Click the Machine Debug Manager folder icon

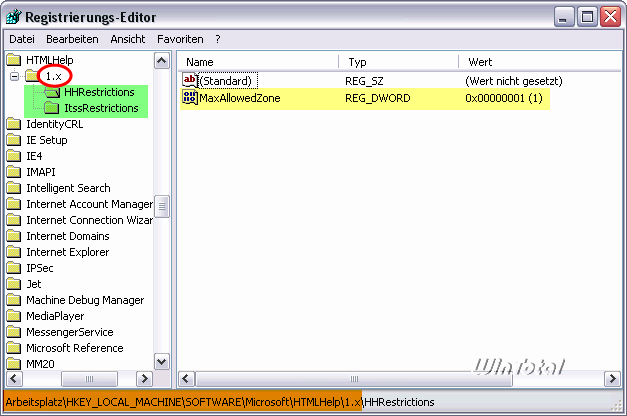click(14, 300)
